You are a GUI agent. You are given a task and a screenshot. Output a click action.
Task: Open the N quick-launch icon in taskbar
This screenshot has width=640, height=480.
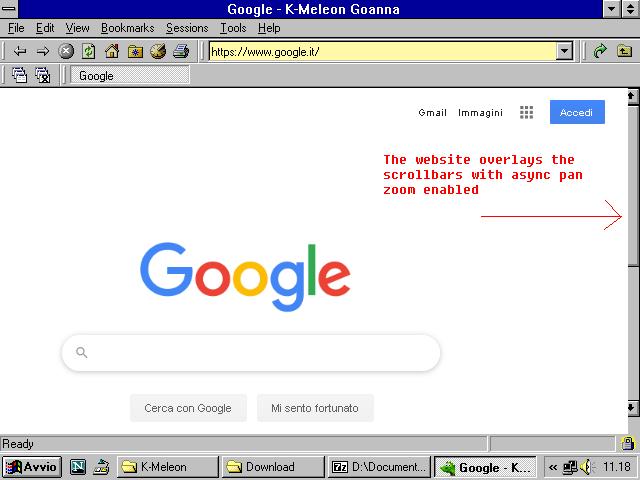click(x=78, y=467)
